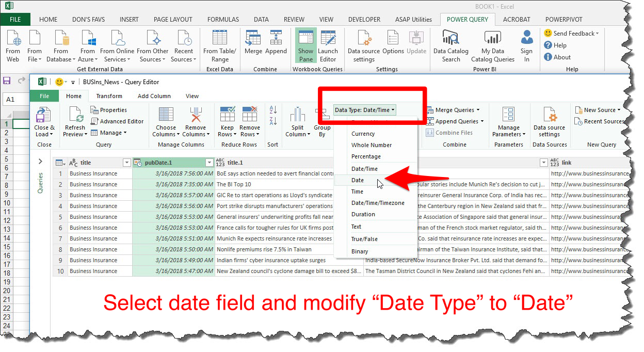Click the Merge icon in the Combine group

click(x=252, y=42)
